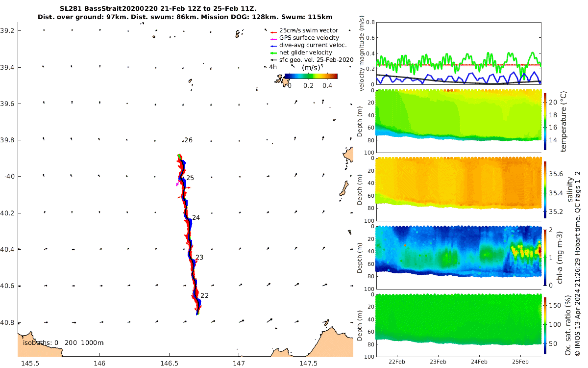Click the '35.2' tick on the salinity colorbar
Screen dimensions: 588x368
556,212
